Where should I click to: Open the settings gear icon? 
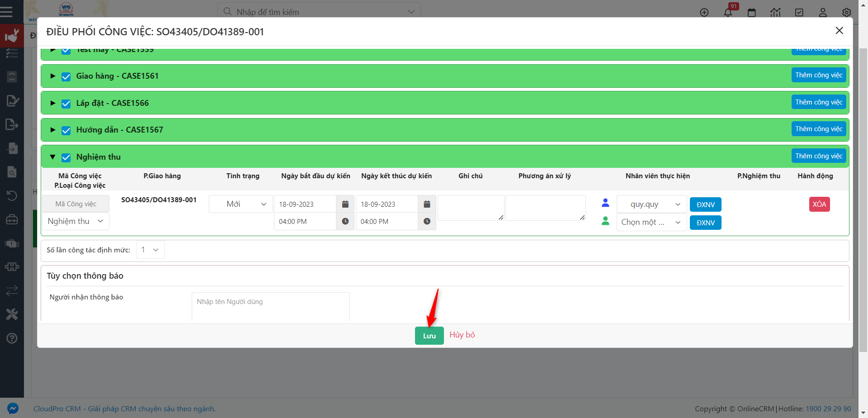pyautogui.click(x=847, y=12)
